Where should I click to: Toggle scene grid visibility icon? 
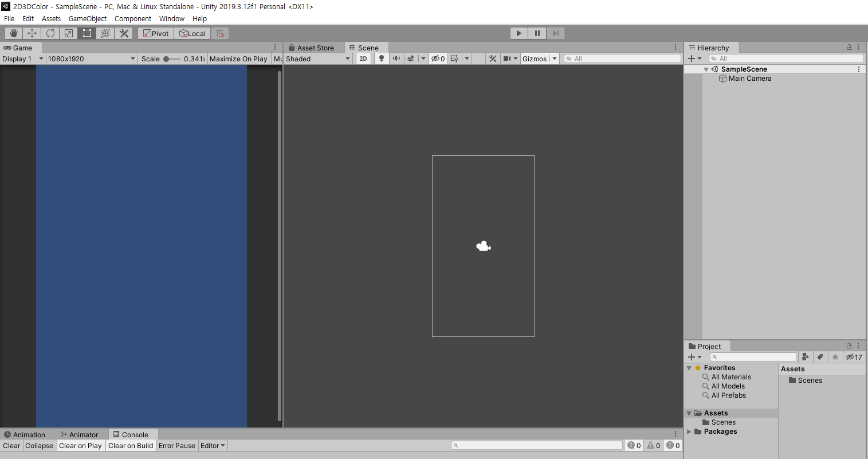click(x=454, y=58)
